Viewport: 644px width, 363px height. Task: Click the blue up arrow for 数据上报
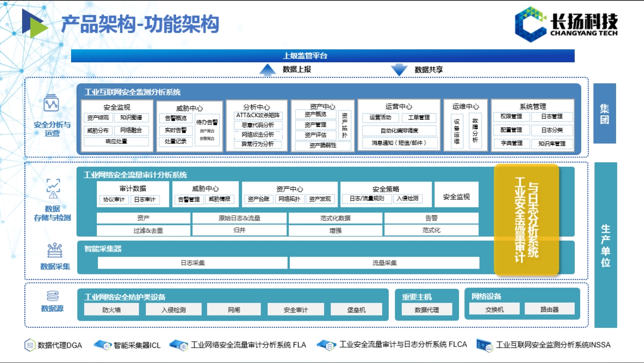268,70
